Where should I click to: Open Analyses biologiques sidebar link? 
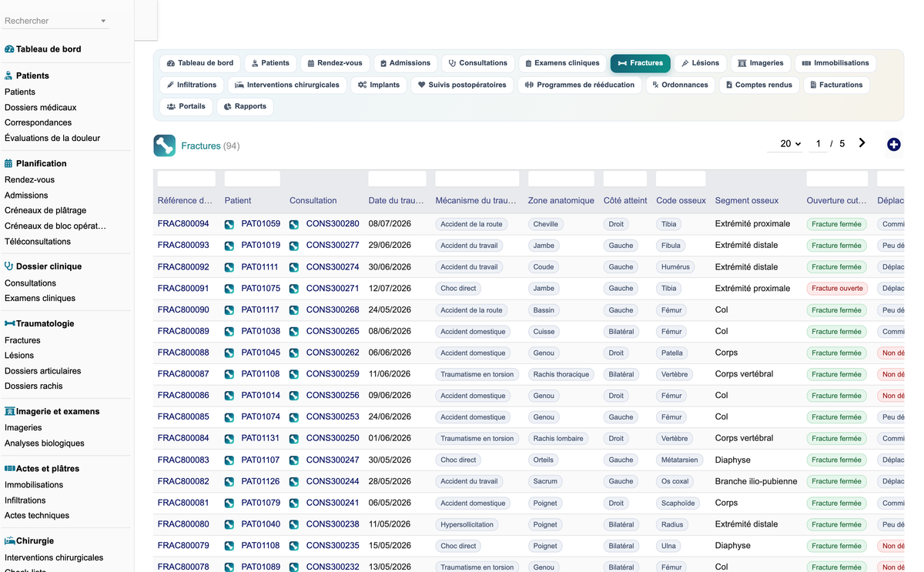45,443
